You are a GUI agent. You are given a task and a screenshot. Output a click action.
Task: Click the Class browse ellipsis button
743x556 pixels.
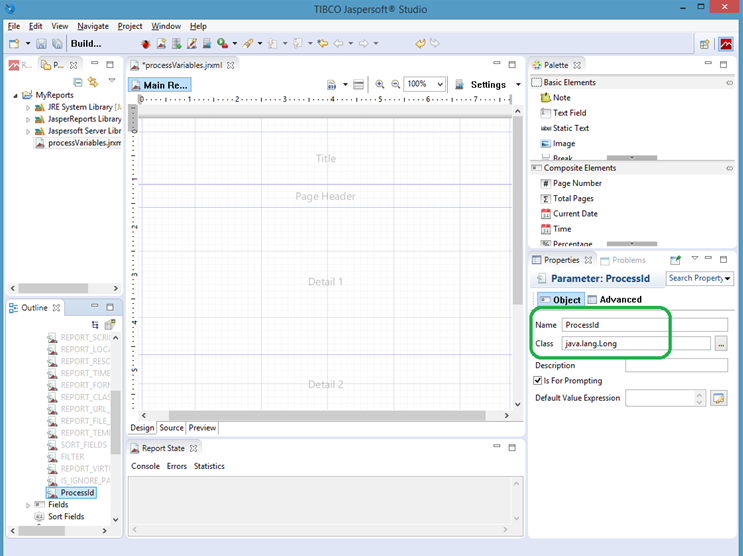pos(721,344)
